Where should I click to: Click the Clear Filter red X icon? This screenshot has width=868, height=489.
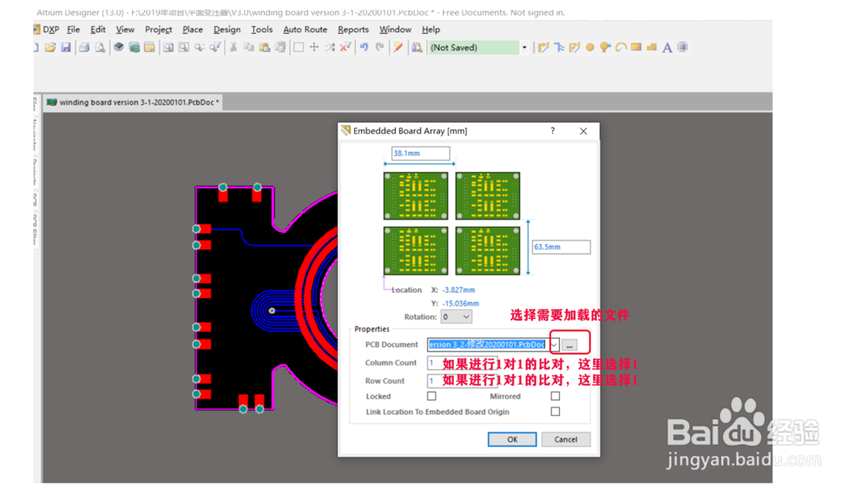[345, 48]
